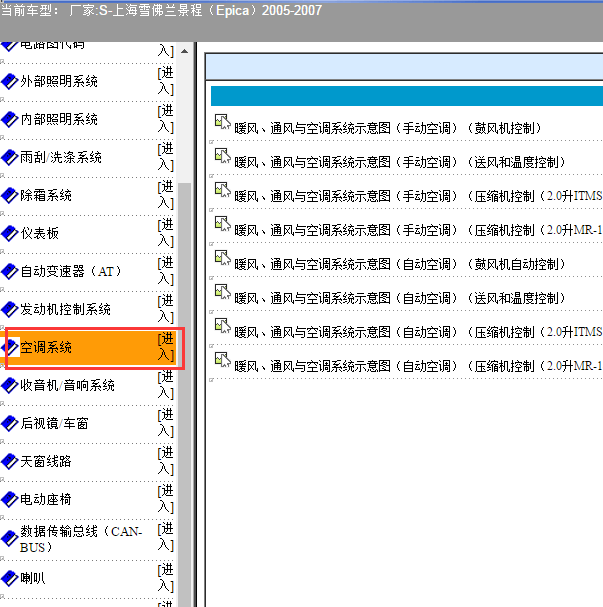Click [进入] link for 数据传输总线

pos(166,537)
